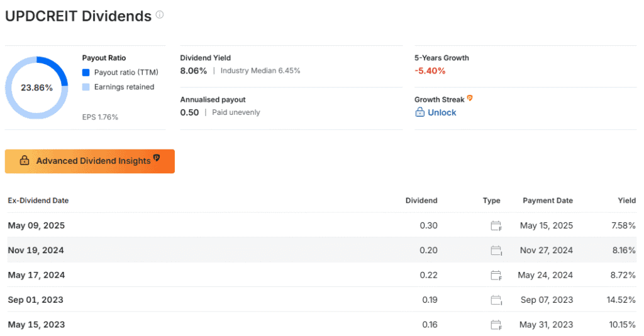The image size is (644, 336).
Task: Click the 8.06% dividend yield figure
Action: point(194,71)
